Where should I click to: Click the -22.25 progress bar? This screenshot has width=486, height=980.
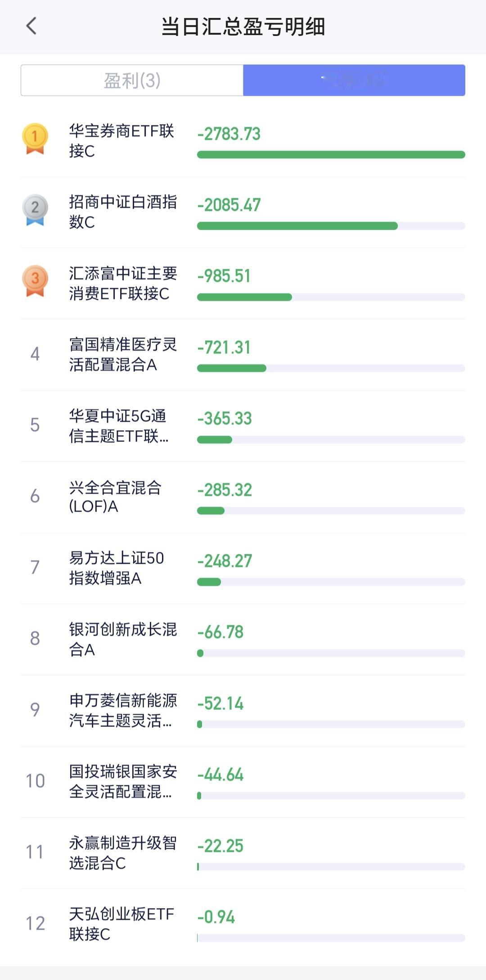click(x=331, y=867)
